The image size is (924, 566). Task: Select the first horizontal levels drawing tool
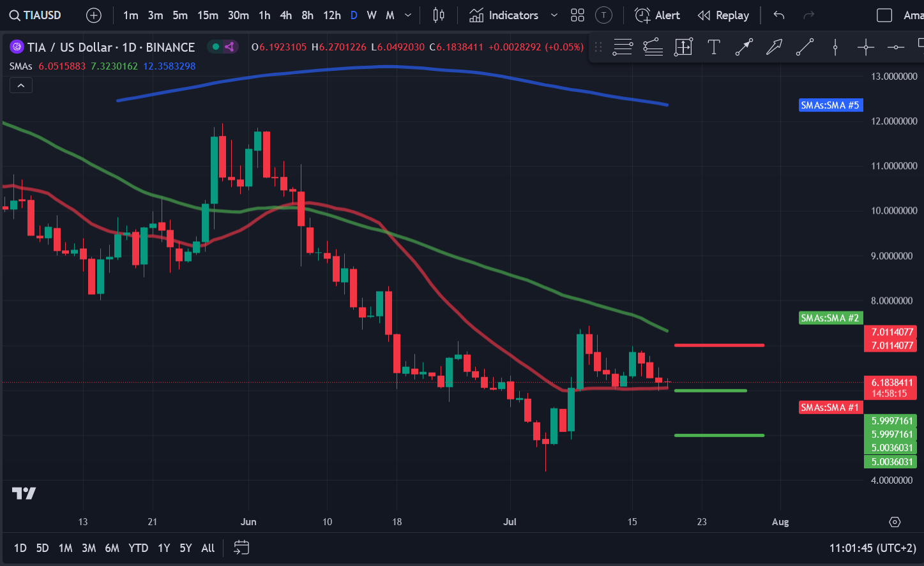coord(623,47)
